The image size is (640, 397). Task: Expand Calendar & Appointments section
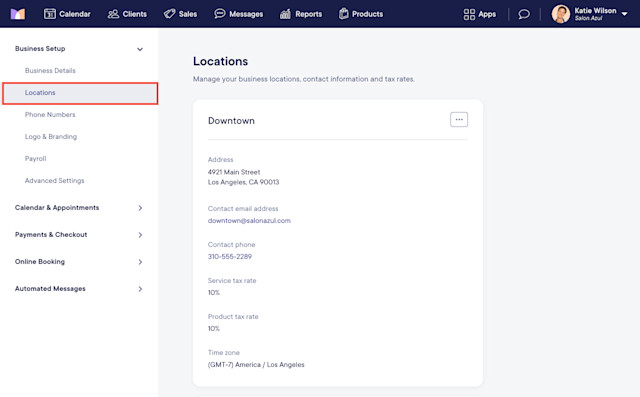[79, 208]
